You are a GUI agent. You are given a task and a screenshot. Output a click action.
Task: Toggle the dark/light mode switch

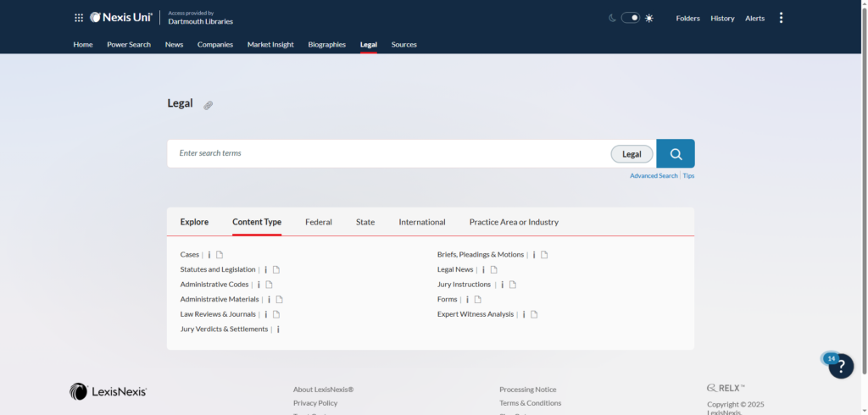coord(631,18)
